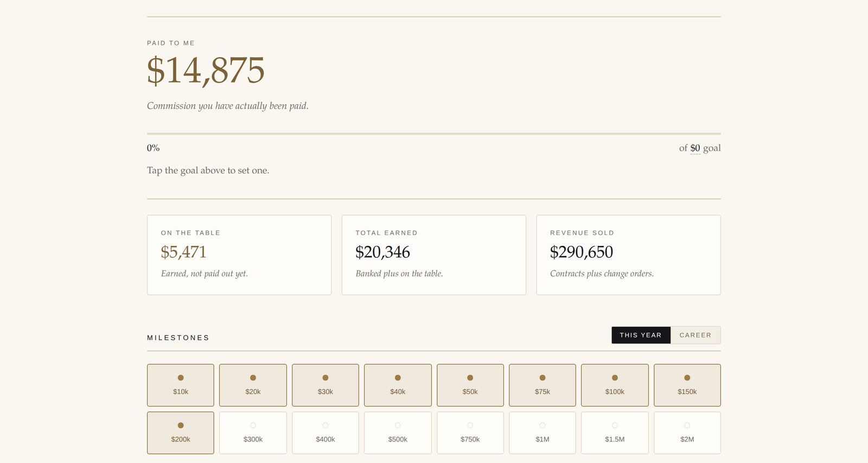The width and height of the screenshot is (868, 463).
Task: Select the $2M milestone tile
Action: [687, 433]
